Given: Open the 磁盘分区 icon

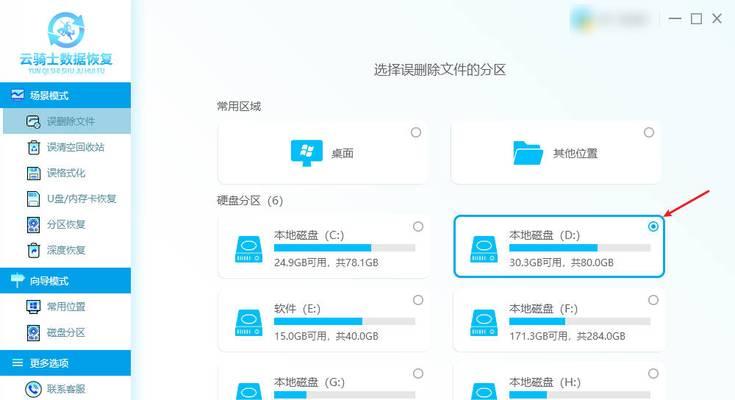Looking at the screenshot, I should point(33,332).
